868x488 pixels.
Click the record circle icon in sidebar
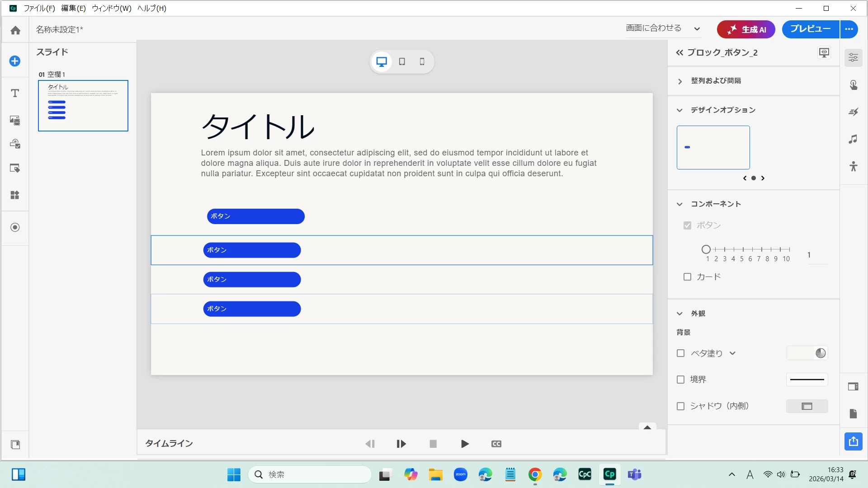pyautogui.click(x=15, y=227)
